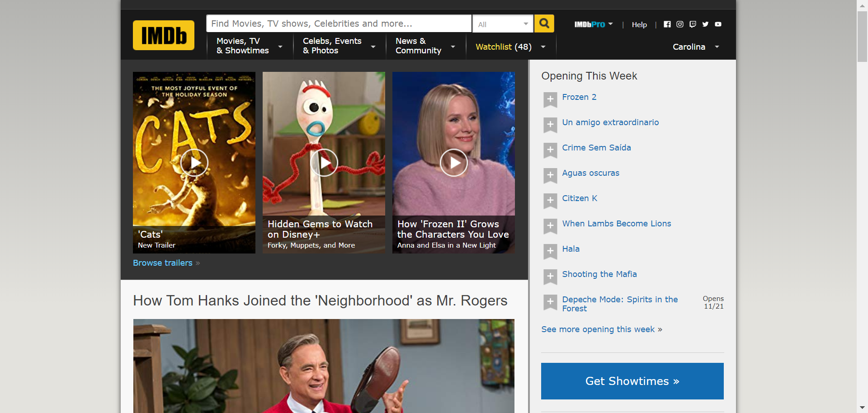Open IMDb's YouTube icon
Viewport: 868px width, 413px height.
(718, 24)
